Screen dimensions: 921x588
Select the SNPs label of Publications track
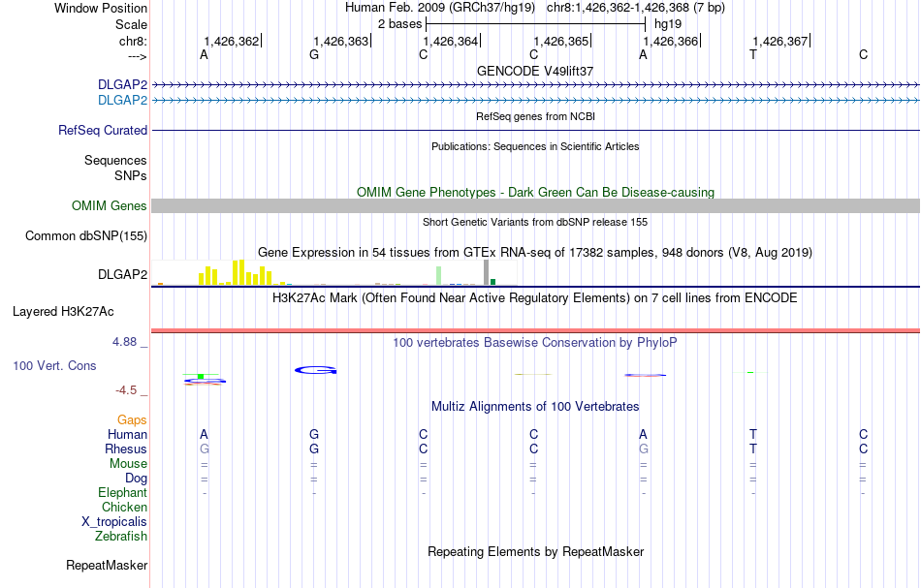click(131, 175)
